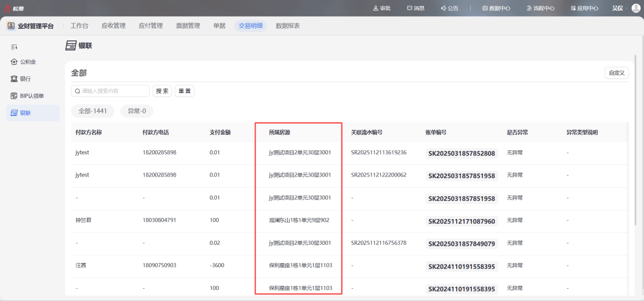Switch to the 单据 tab
Image resolution: width=644 pixels, height=301 pixels.
[219, 26]
